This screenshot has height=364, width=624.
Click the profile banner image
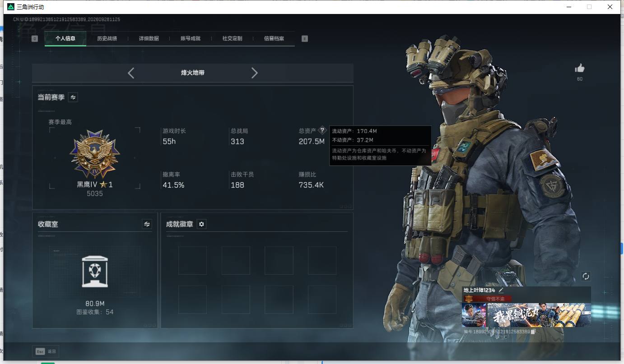539,315
